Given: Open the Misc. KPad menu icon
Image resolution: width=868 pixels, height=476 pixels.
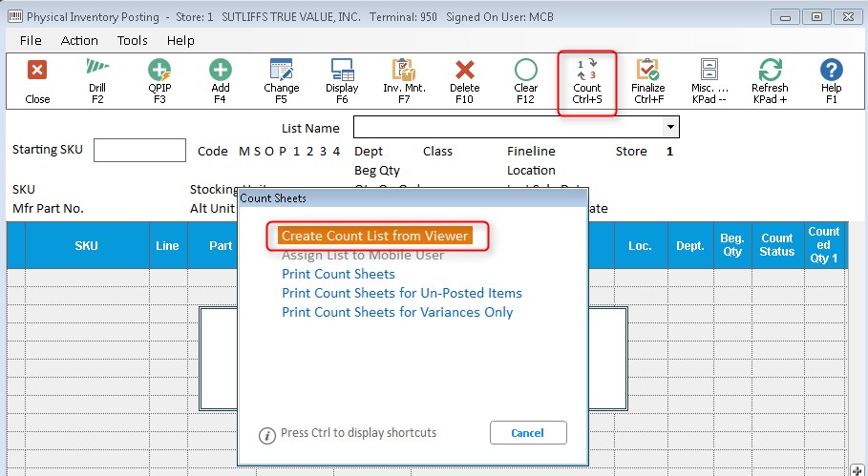Looking at the screenshot, I should point(709,80).
